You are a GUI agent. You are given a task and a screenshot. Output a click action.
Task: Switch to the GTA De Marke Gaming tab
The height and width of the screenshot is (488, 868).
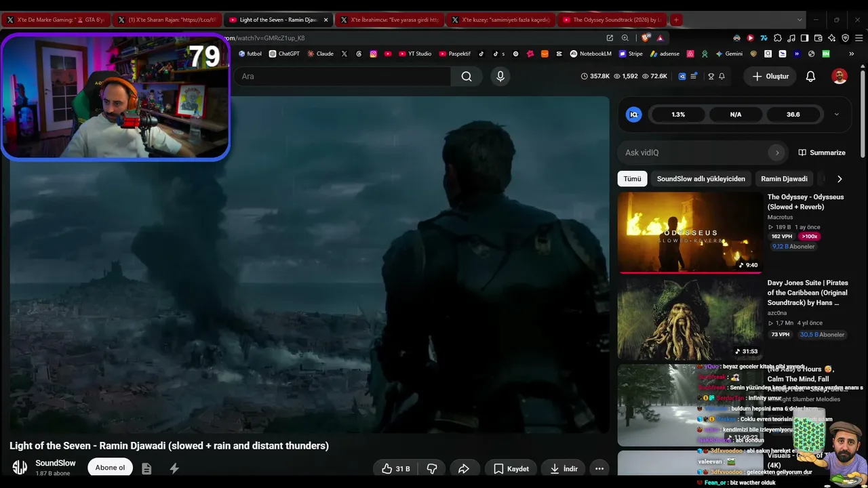(x=56, y=20)
